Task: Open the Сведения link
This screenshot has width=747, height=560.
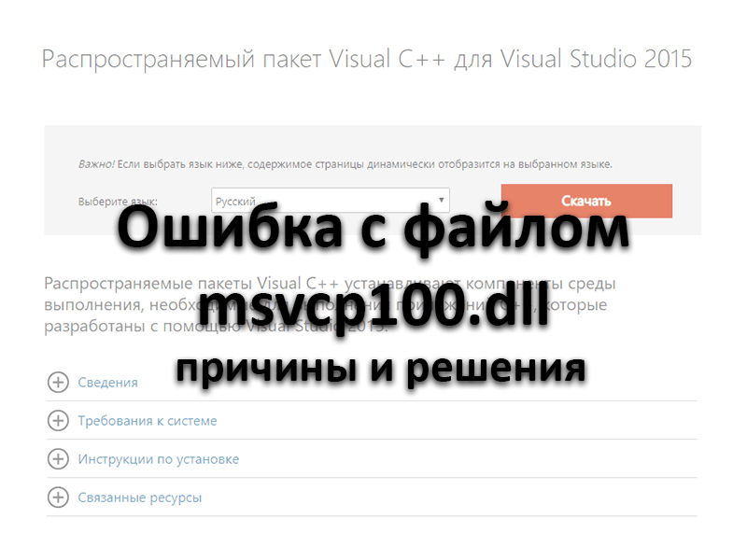Action: [x=107, y=383]
